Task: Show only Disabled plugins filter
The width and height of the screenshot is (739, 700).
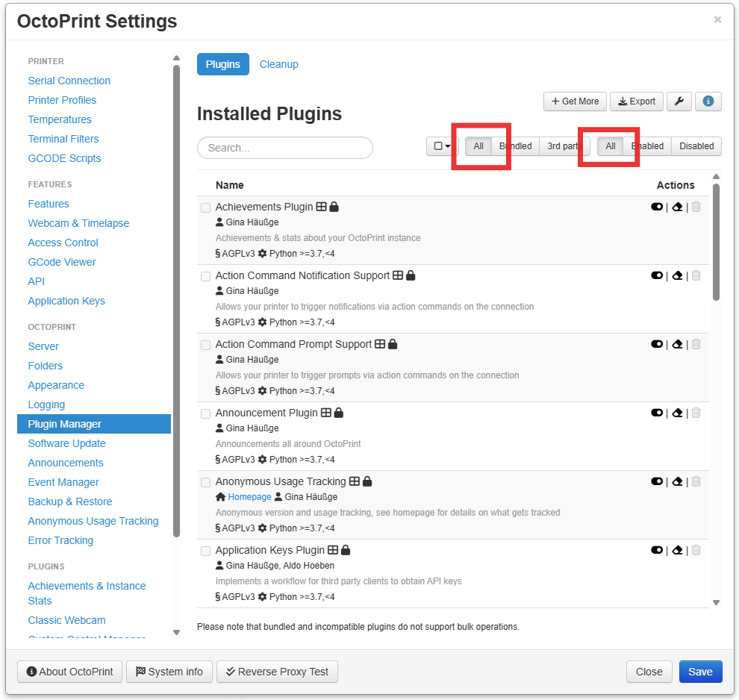Action: (x=696, y=146)
